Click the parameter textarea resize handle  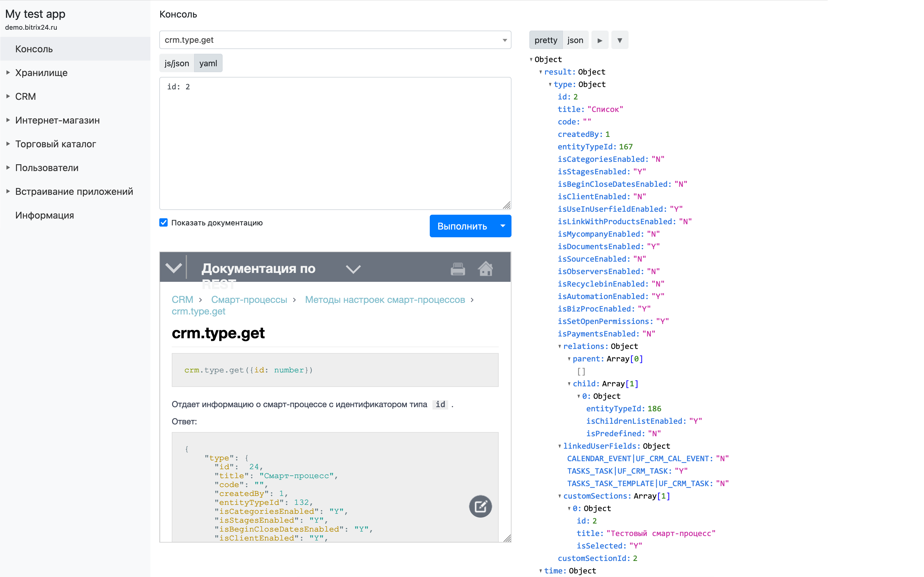[506, 205]
